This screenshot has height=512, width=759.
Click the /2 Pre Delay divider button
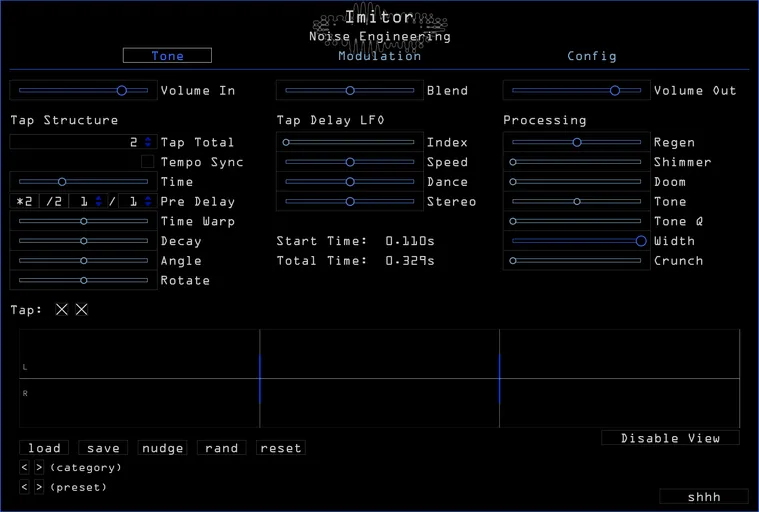[54, 201]
